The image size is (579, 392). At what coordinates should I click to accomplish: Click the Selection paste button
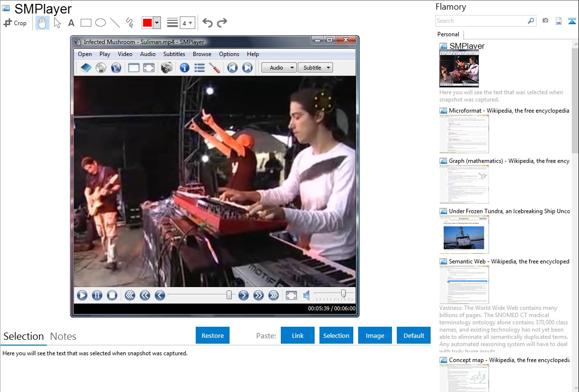point(336,335)
